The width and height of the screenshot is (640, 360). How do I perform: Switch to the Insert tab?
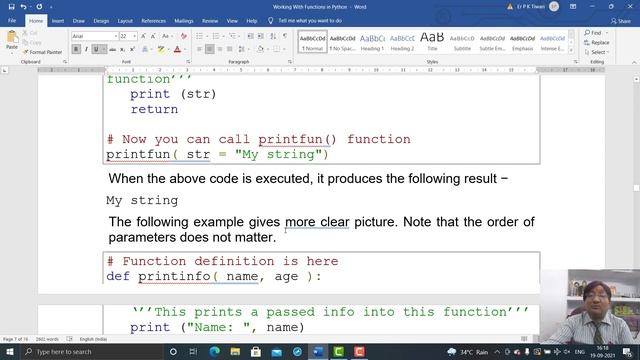[58, 21]
